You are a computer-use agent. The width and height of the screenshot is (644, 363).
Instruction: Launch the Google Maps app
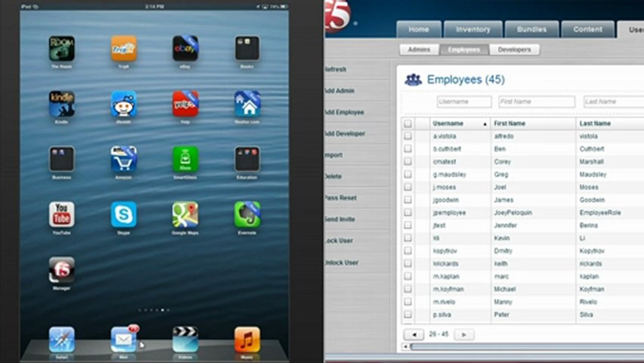185,215
